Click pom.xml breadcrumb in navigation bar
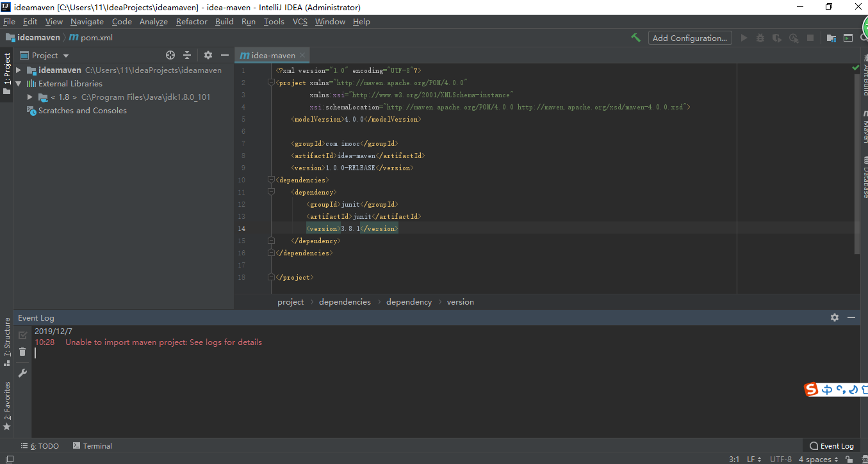The image size is (868, 464). click(x=91, y=38)
